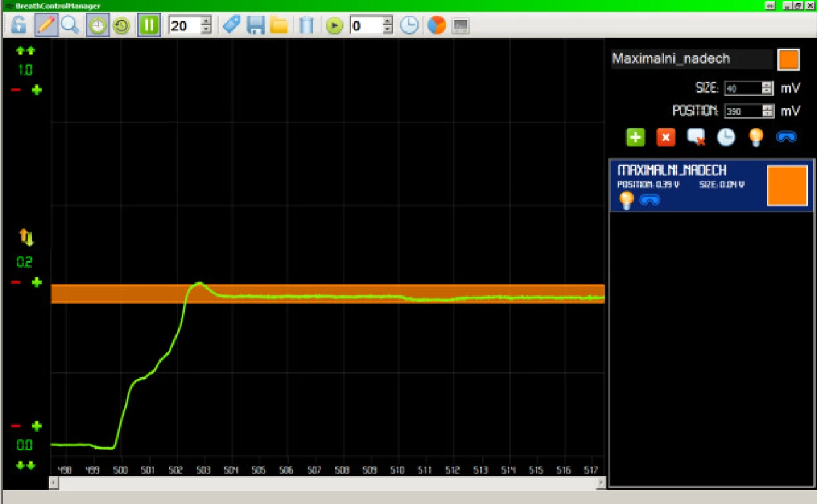Click the double up arrows above 1.0
This screenshot has width=817, height=504.
[x=25, y=50]
